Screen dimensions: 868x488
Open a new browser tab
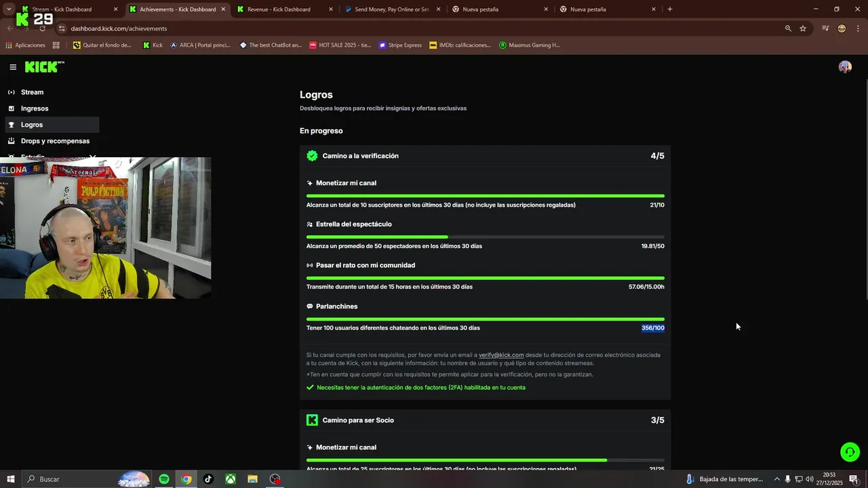670,9
